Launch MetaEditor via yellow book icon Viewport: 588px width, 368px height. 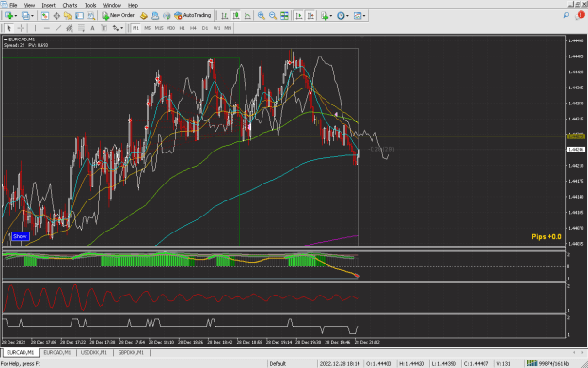point(143,16)
